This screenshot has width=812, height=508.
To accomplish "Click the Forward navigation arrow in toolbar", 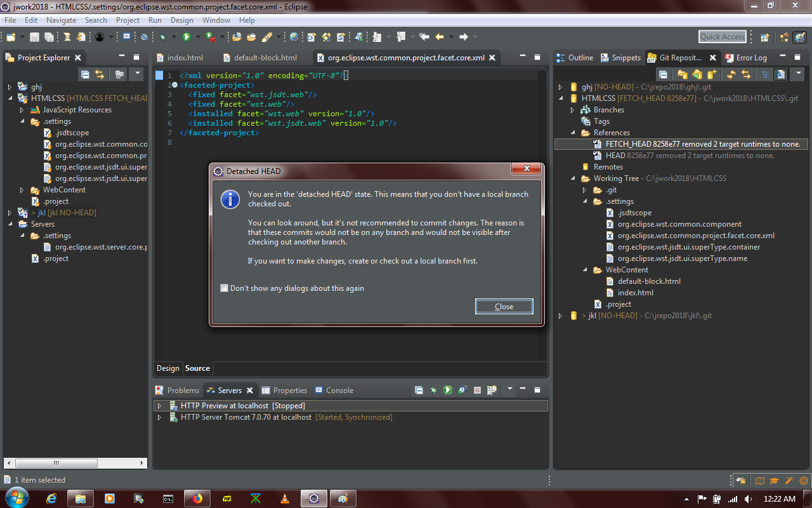I will point(464,37).
